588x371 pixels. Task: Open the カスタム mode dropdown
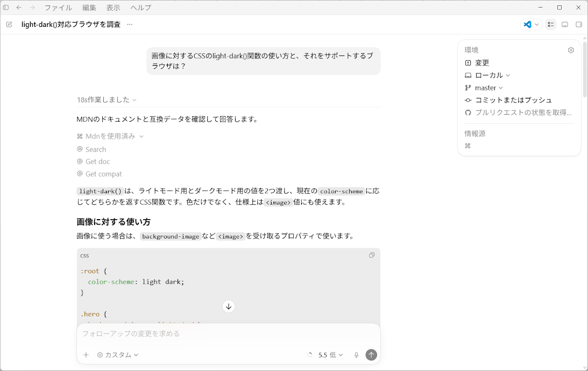click(118, 355)
